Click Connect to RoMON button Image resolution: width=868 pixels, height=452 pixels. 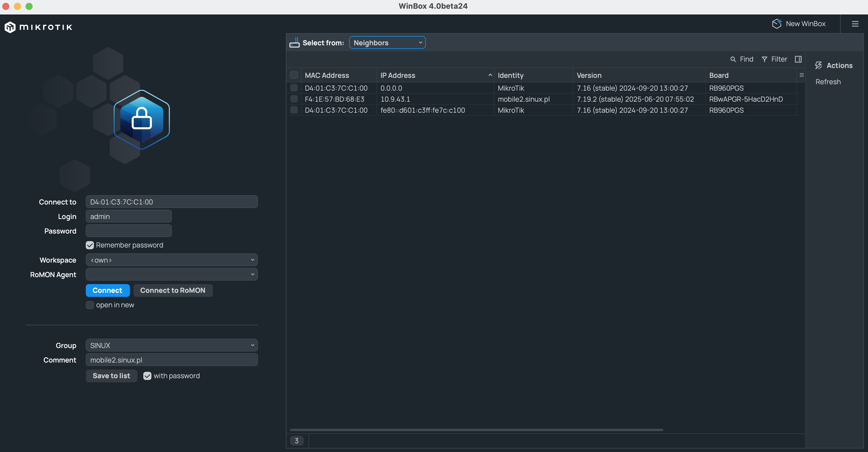173,290
